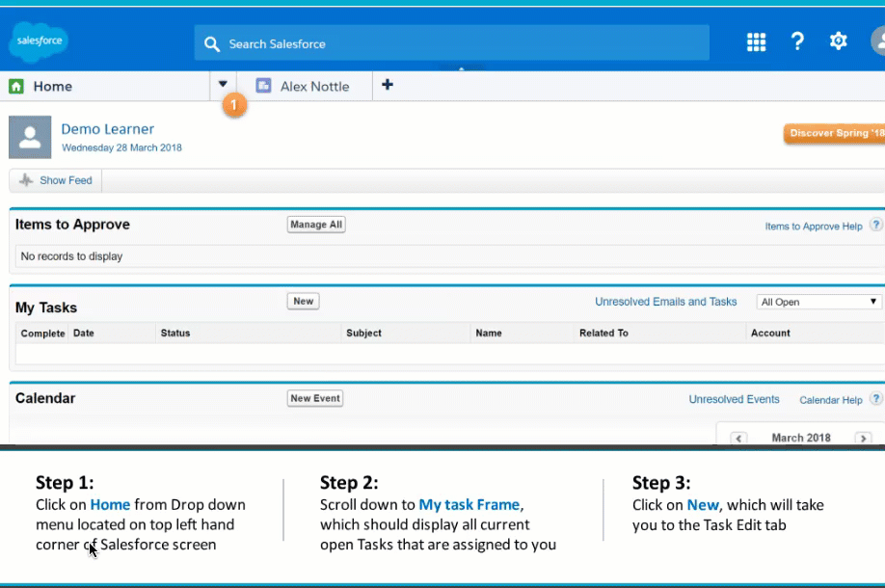885x588 pixels.
Task: Click the green Home icon
Action: (16, 87)
